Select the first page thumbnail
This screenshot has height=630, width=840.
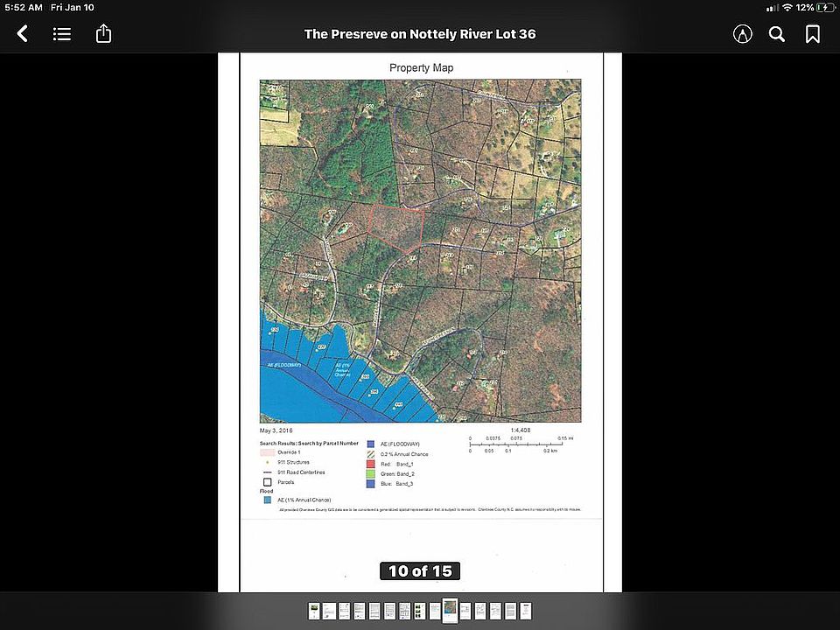tap(314, 612)
